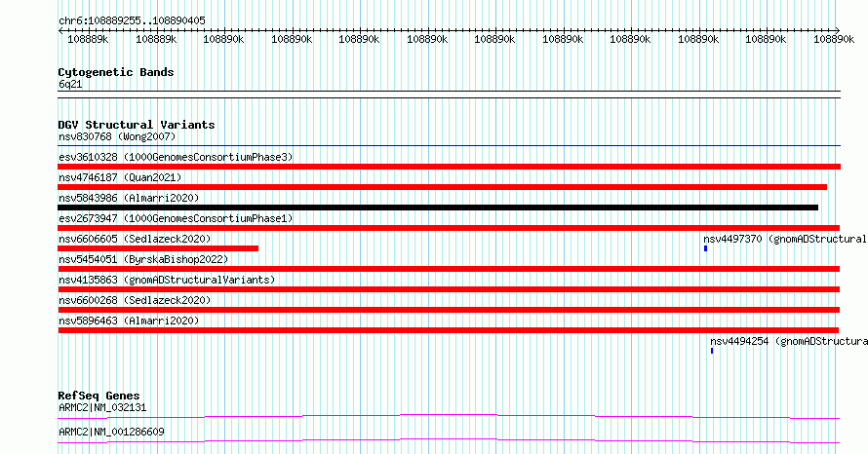Screen dimensions: 868x454
Task: Open variant nsv4135863 (gnomADStructuralVariants) label
Action: coord(167,280)
